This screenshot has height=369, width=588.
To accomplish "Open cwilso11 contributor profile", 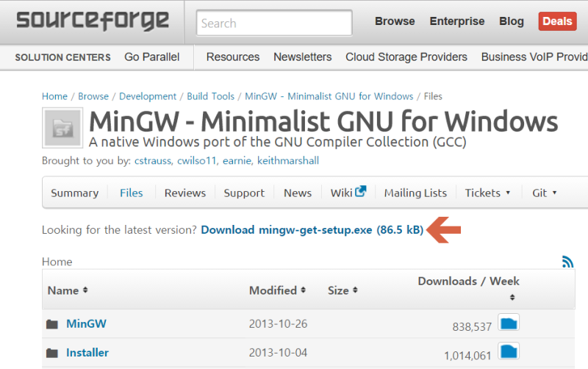I will click(x=197, y=161).
